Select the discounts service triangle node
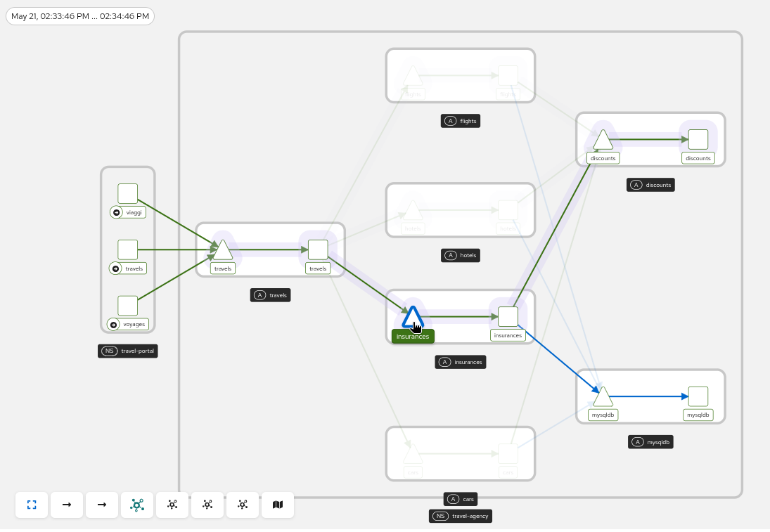770x532 pixels. point(603,140)
